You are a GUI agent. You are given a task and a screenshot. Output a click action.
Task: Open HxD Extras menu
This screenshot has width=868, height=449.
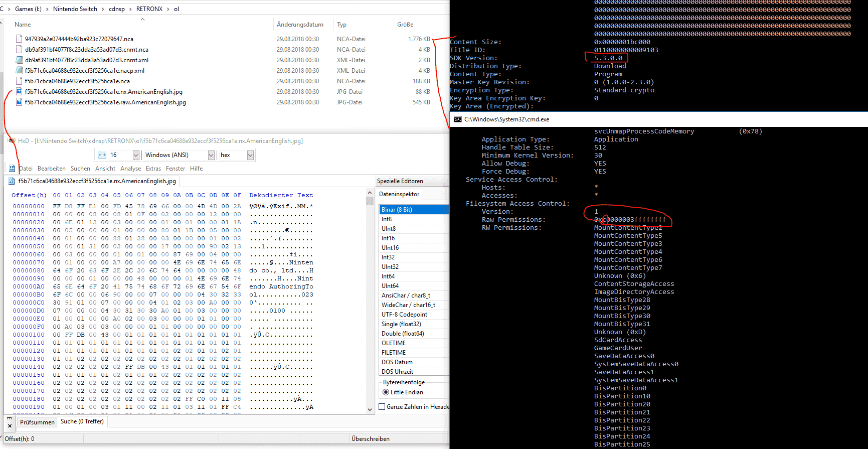153,169
